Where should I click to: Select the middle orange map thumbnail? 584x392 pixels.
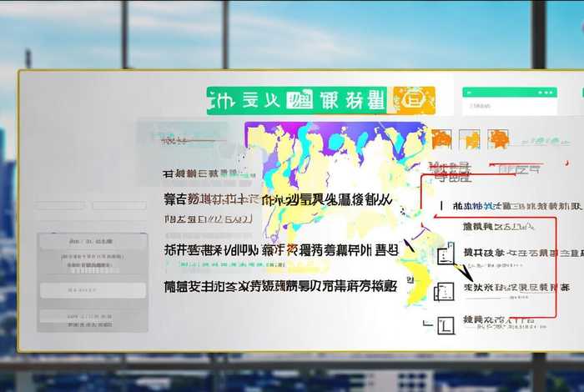pyautogui.click(x=470, y=139)
